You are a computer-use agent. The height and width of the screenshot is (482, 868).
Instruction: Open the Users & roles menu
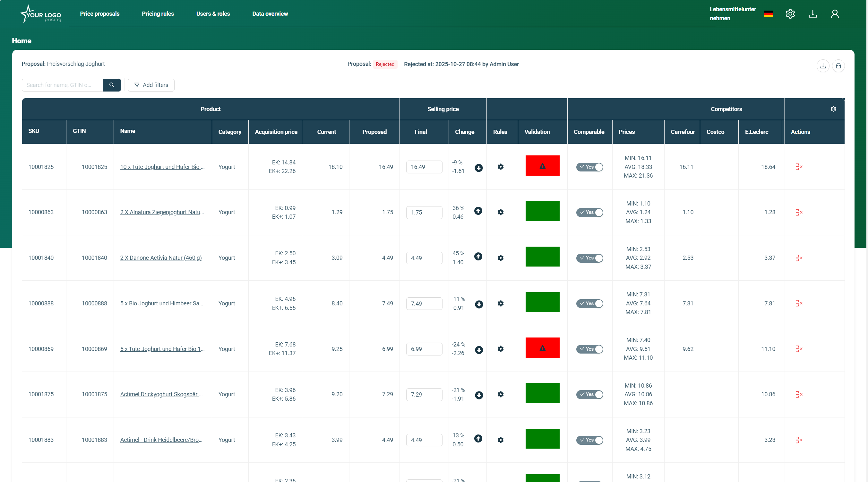213,14
